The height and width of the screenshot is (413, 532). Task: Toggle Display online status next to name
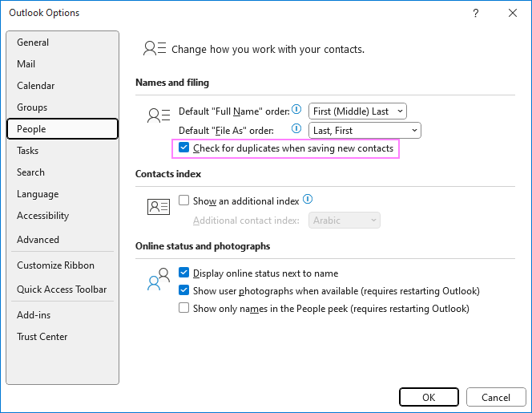pyautogui.click(x=184, y=273)
